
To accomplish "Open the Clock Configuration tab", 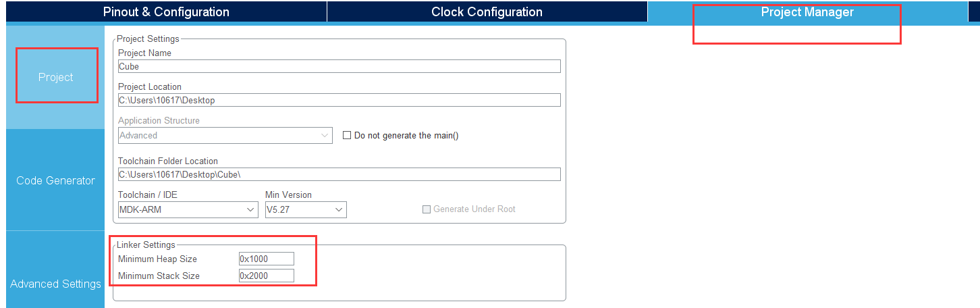I will coord(487,11).
